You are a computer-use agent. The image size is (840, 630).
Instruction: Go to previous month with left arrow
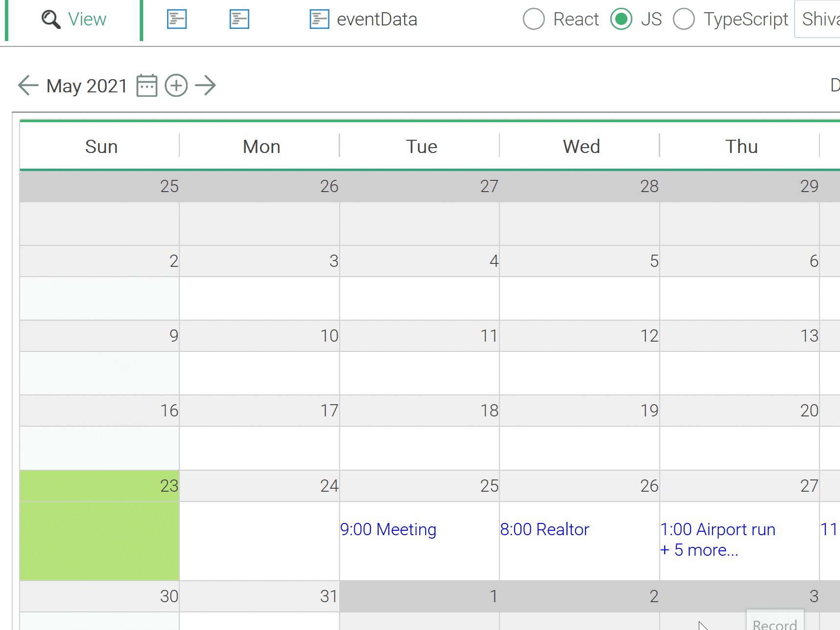[x=28, y=86]
